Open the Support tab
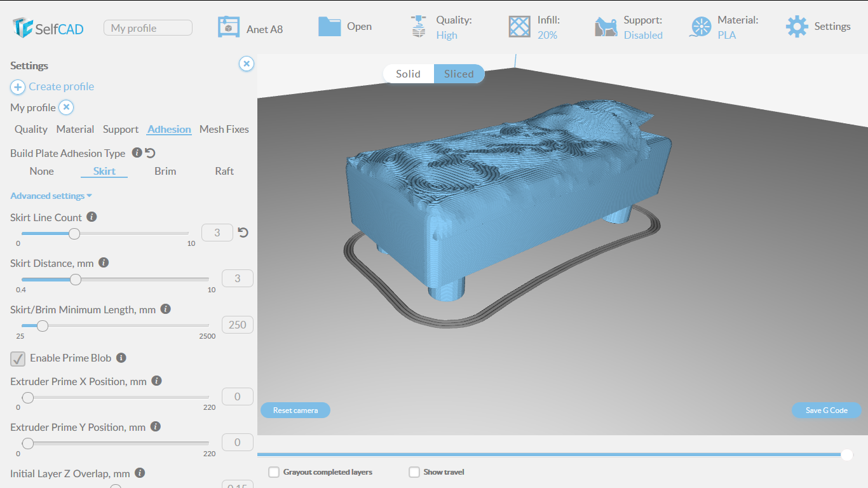Screen dimensions: 868x488 pyautogui.click(x=121, y=129)
